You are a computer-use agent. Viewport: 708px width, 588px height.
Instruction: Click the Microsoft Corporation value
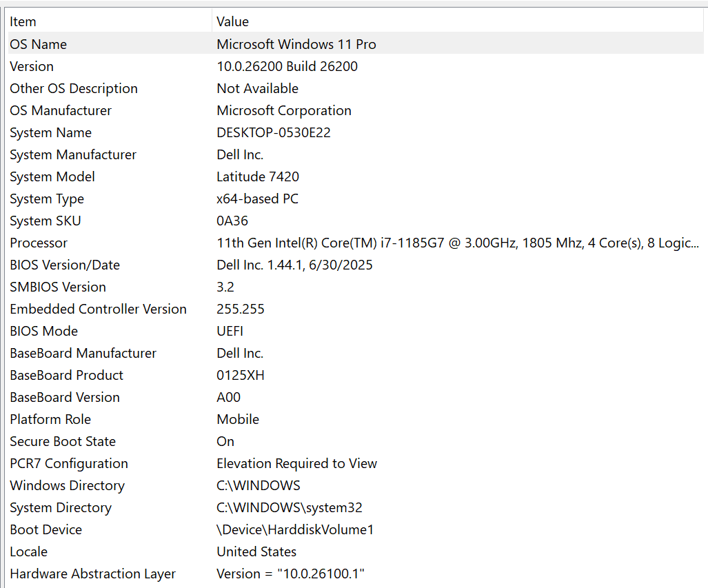point(284,111)
